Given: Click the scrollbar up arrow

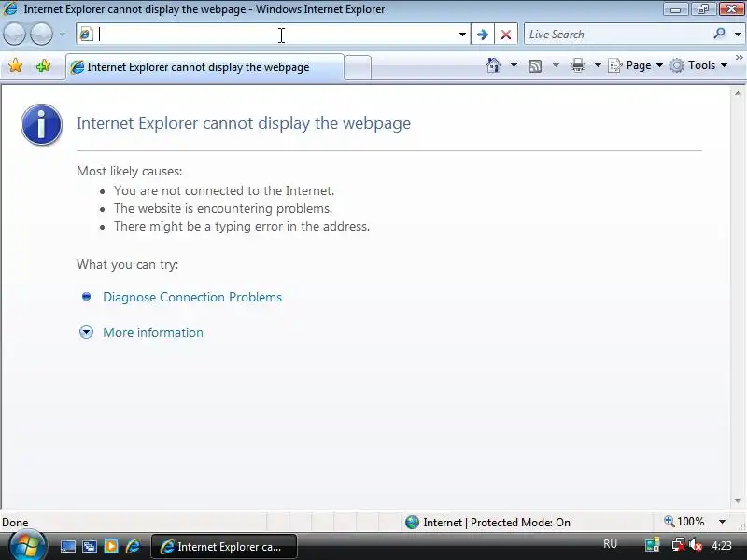Looking at the screenshot, I should 738,94.
